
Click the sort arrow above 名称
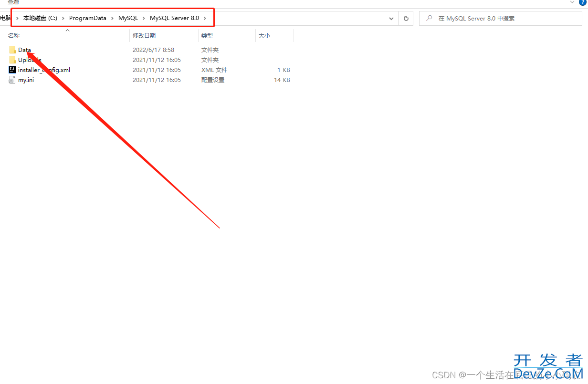pos(67,30)
